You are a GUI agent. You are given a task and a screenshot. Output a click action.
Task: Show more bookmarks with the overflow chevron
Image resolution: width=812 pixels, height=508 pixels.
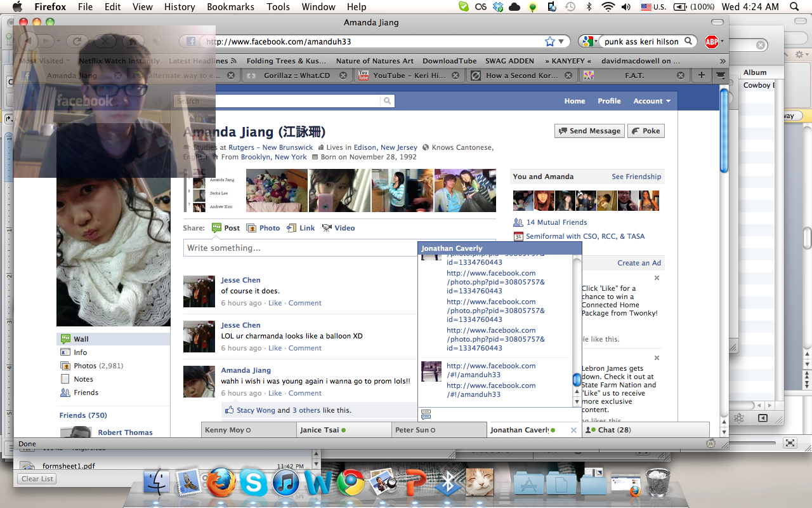[722, 61]
